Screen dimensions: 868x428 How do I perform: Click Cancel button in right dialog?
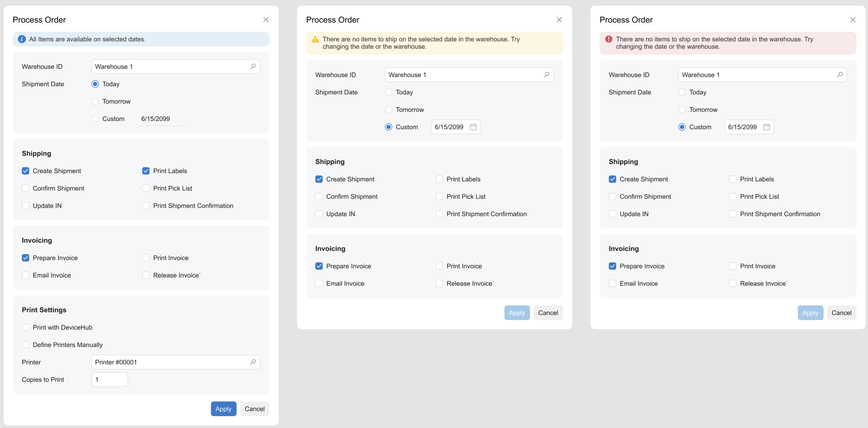click(x=841, y=313)
